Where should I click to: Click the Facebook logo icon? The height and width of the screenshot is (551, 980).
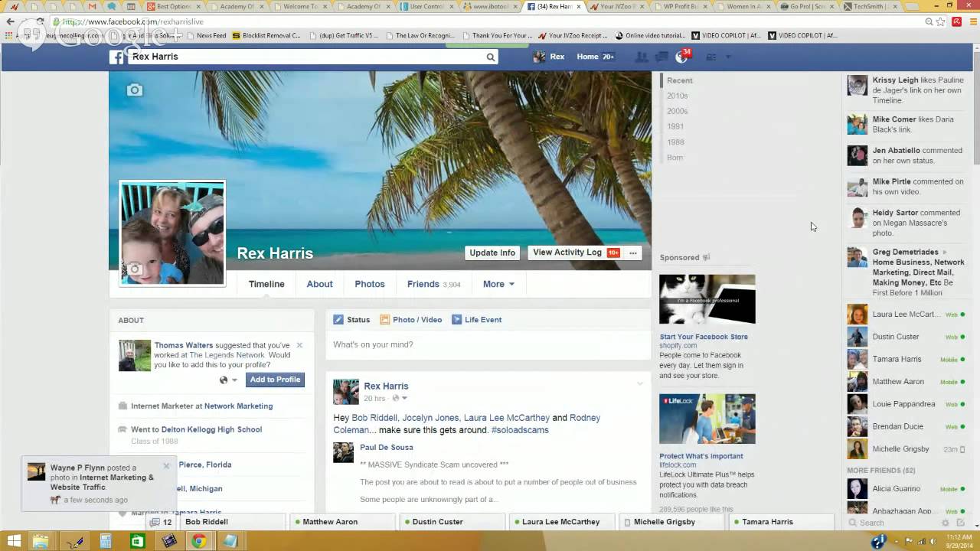117,57
